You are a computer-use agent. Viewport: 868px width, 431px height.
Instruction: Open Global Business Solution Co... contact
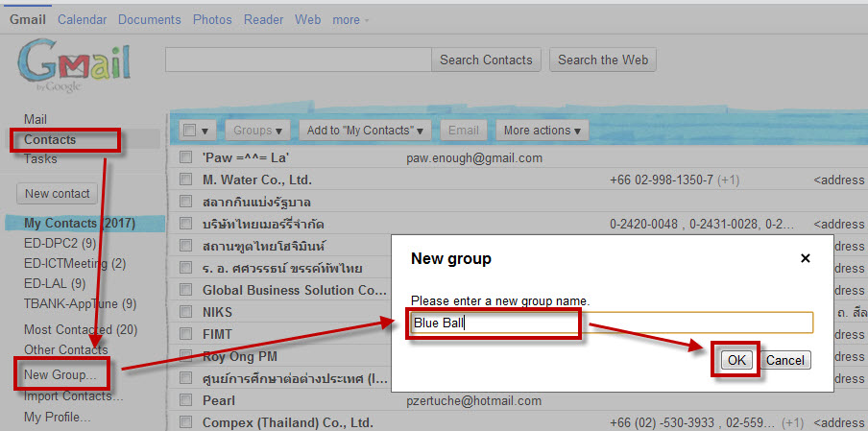coord(295,290)
